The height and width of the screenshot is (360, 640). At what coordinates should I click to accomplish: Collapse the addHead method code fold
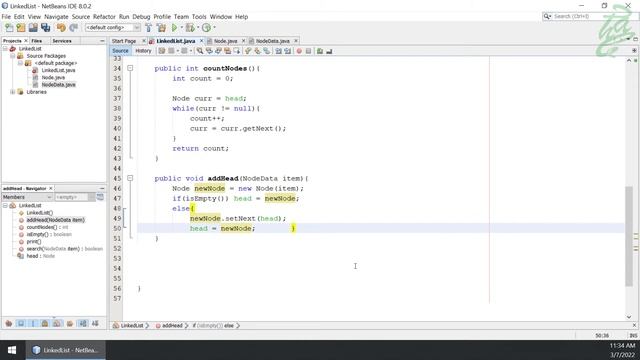point(130,178)
